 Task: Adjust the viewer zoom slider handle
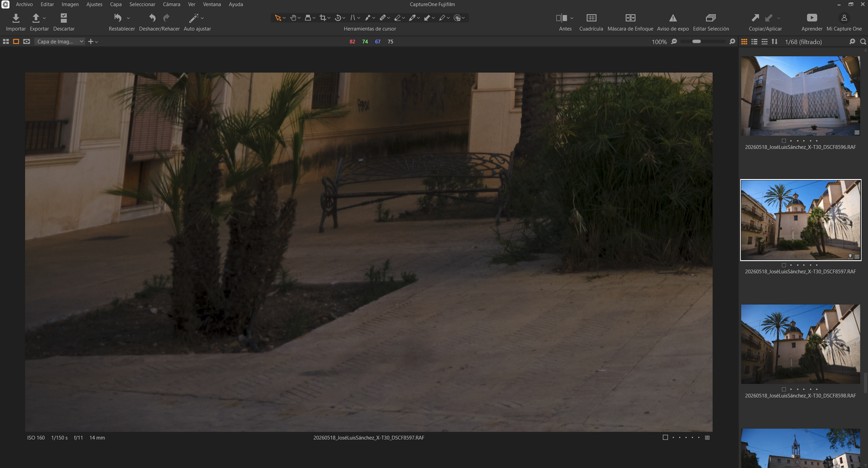[697, 41]
